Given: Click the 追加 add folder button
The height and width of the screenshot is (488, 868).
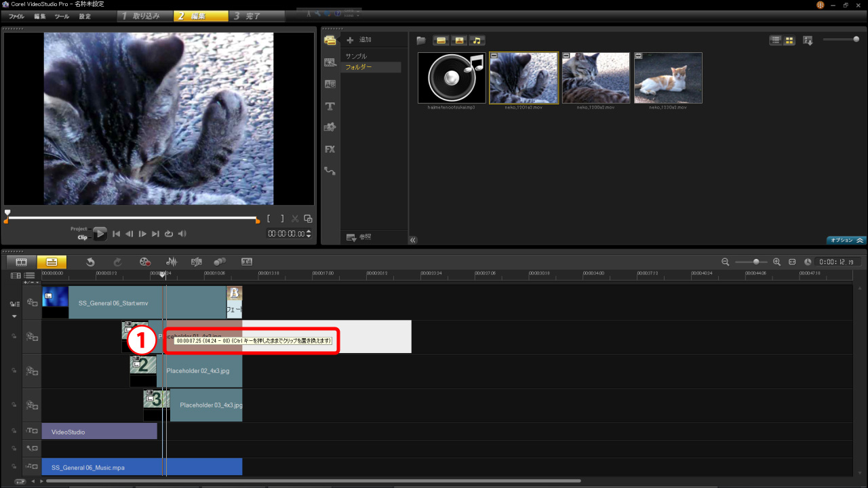Looking at the screenshot, I should 359,40.
